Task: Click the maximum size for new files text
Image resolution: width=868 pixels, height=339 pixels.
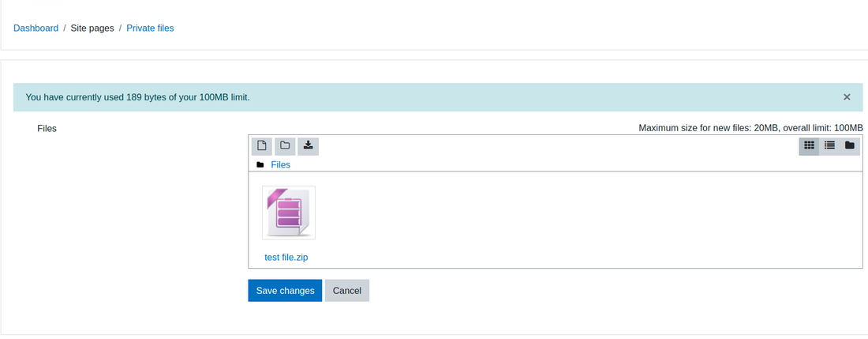Action: pos(750,128)
